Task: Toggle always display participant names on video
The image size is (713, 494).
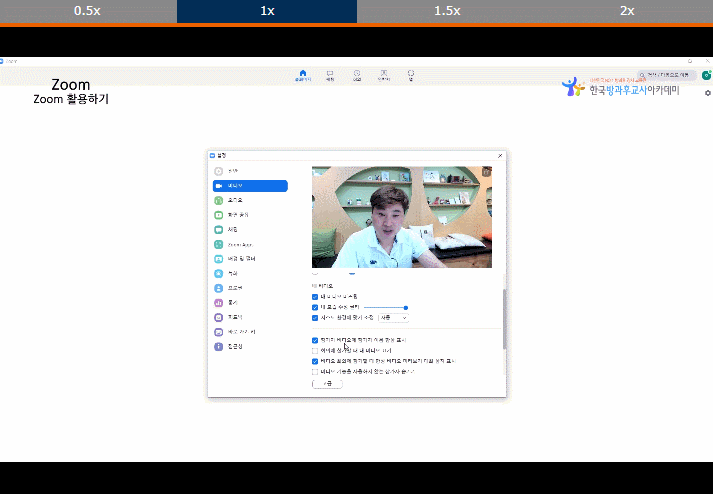Action: point(315,340)
